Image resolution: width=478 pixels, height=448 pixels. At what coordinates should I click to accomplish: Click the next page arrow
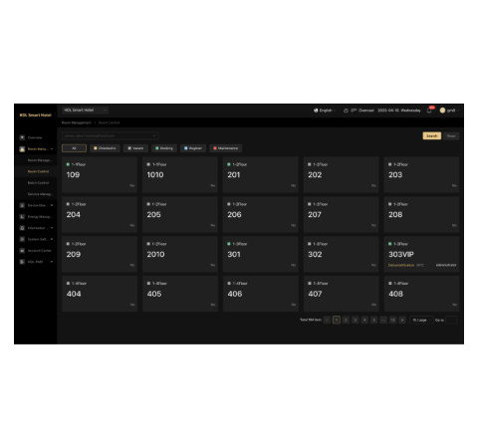402,320
